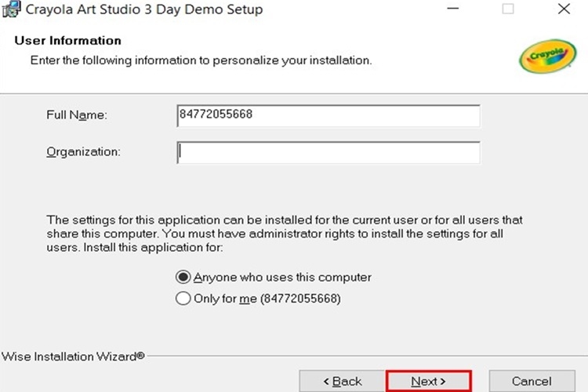Select the 'Anyone who uses this computer' radio button
588x392 pixels.
183,277
